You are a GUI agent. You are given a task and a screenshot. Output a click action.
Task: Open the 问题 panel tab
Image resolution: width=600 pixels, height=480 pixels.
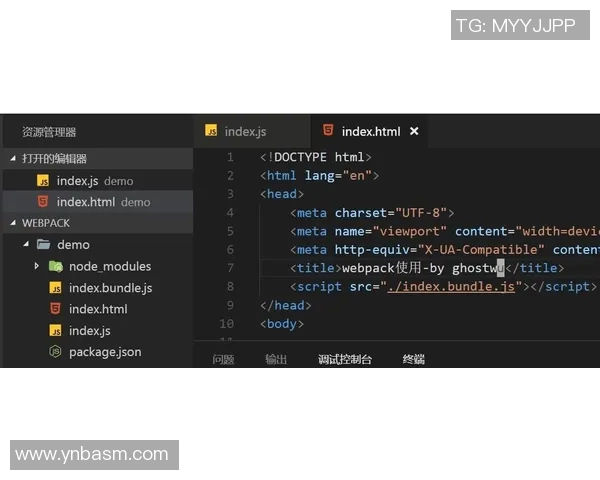tap(223, 359)
